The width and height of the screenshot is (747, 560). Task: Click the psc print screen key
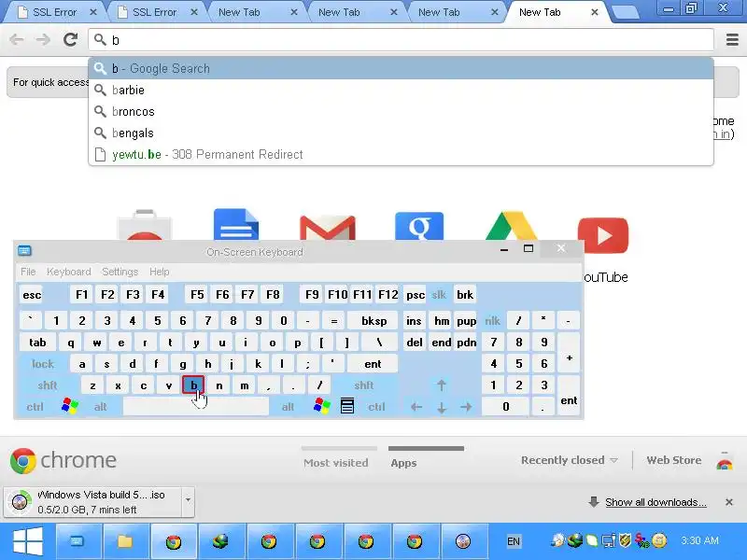[415, 295]
